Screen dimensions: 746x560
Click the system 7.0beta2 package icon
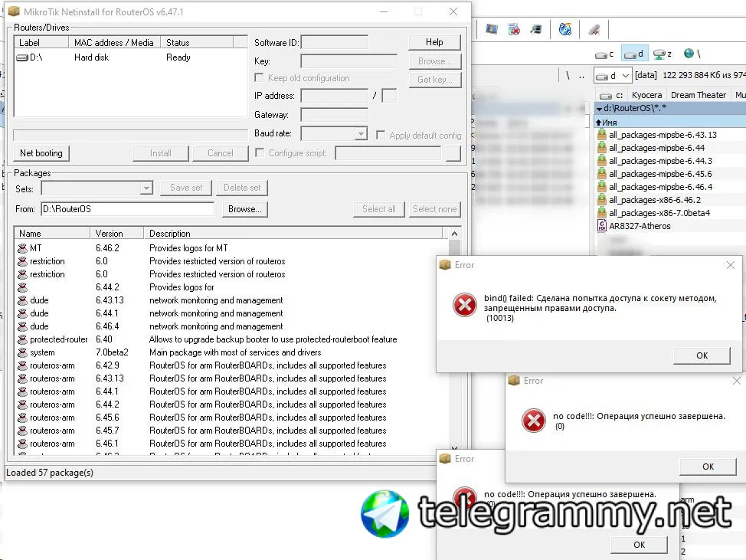pyautogui.click(x=22, y=352)
